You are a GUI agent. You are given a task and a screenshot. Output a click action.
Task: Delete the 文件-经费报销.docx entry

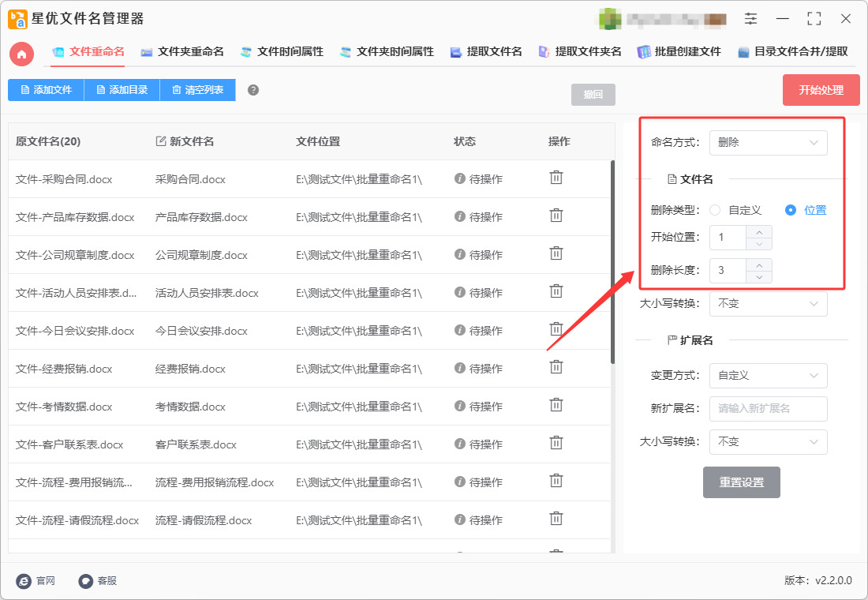pos(556,367)
